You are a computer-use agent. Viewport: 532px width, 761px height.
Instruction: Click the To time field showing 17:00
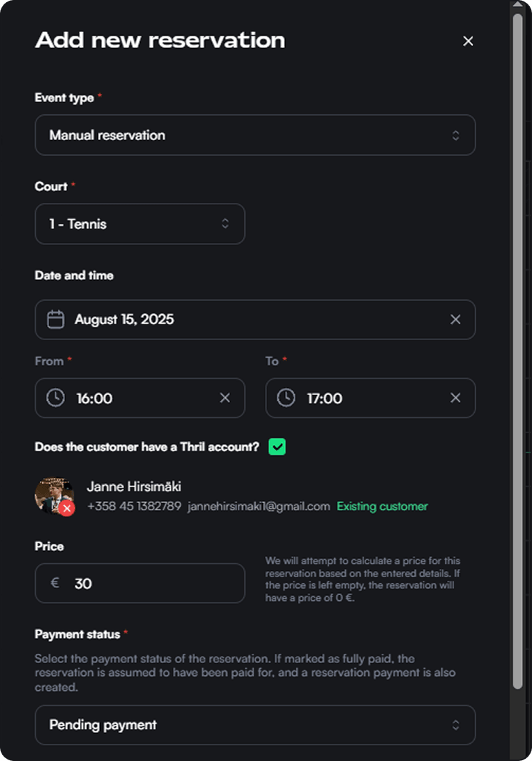pos(357,398)
